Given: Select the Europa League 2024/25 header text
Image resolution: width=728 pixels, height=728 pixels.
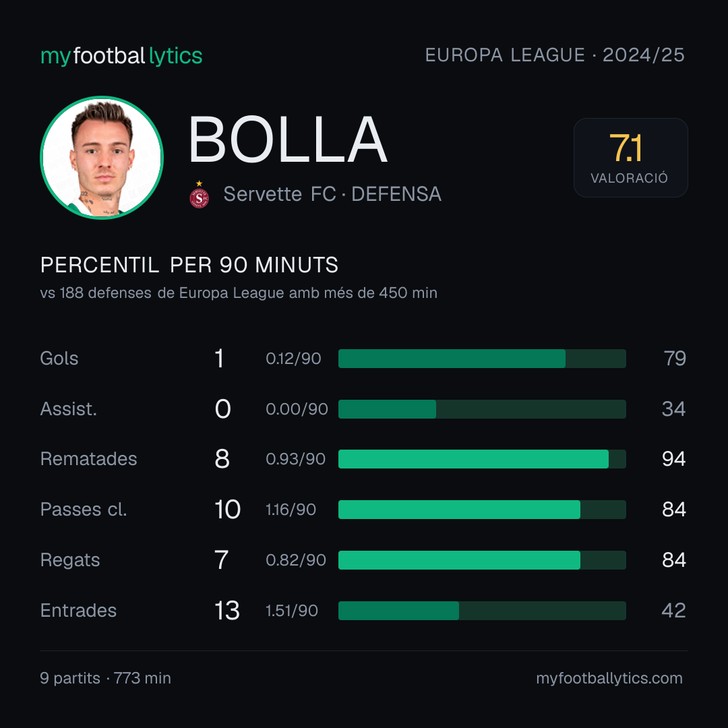Looking at the screenshot, I should [x=555, y=55].
